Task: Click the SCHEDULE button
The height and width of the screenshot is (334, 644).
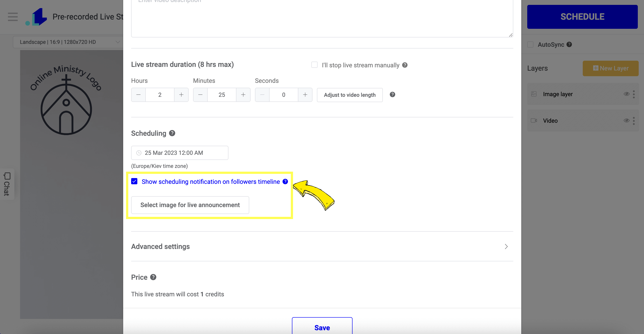Action: 582,17
